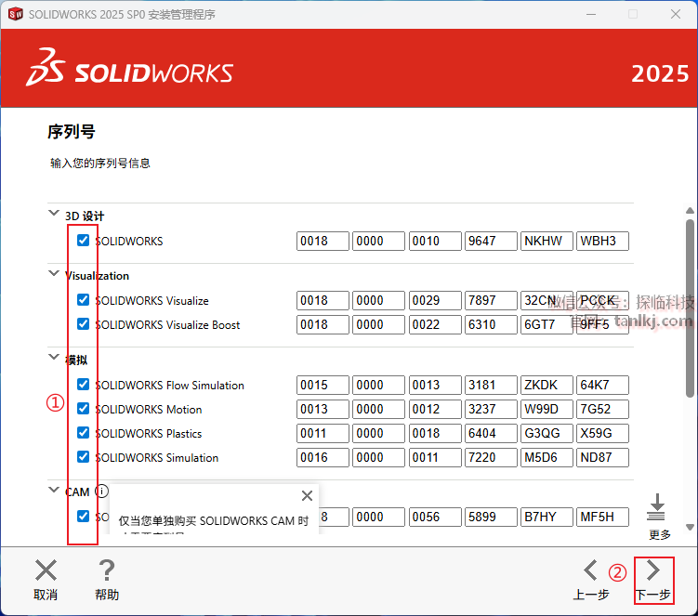Close the CAM tooltip popup
Viewport: 698px width, 616px height.
[x=307, y=496]
